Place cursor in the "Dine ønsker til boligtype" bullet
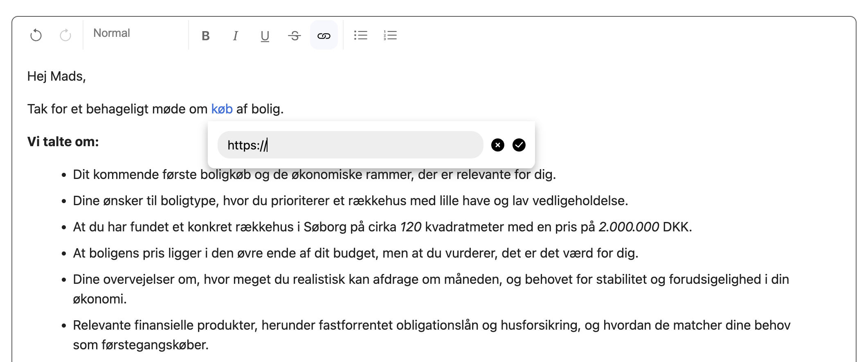This screenshot has width=868, height=362. [x=350, y=201]
